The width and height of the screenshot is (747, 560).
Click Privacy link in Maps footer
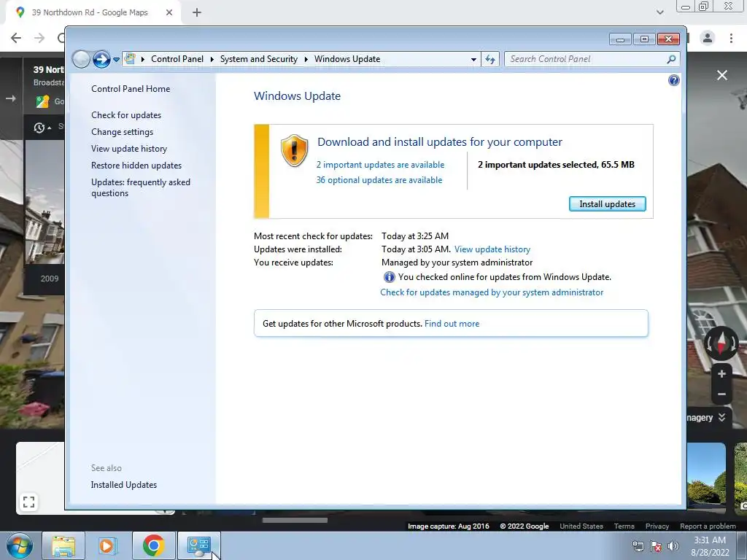[657, 526]
